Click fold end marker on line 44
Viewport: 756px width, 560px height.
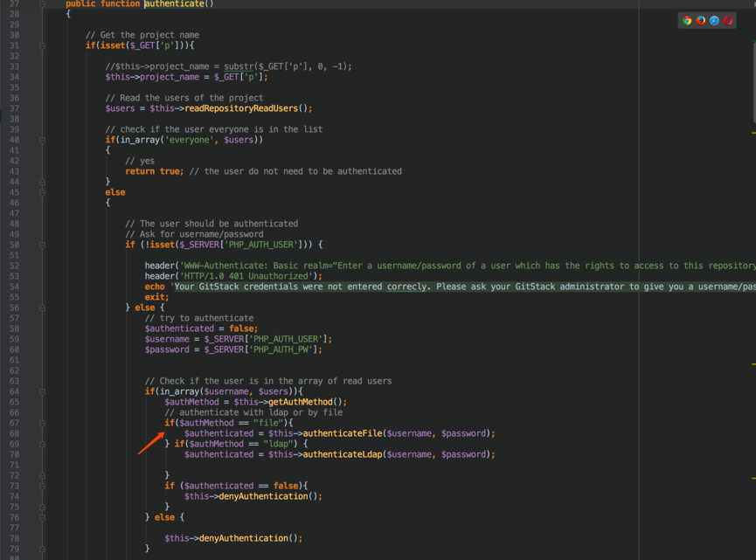(x=43, y=183)
